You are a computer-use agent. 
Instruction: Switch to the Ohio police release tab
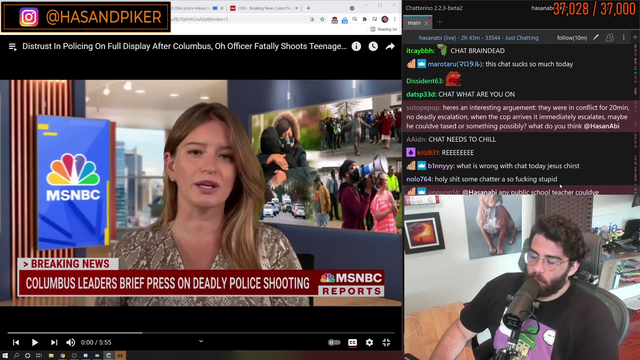[x=194, y=8]
